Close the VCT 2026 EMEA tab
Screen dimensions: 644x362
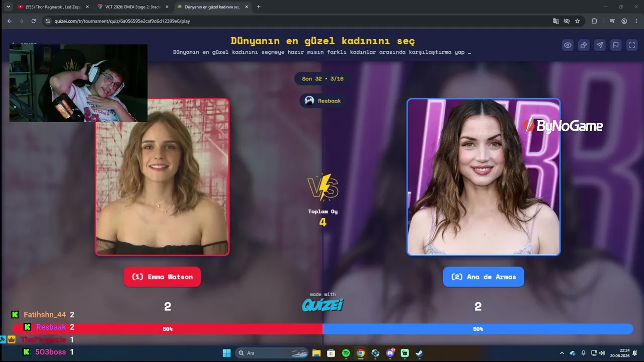tap(167, 7)
